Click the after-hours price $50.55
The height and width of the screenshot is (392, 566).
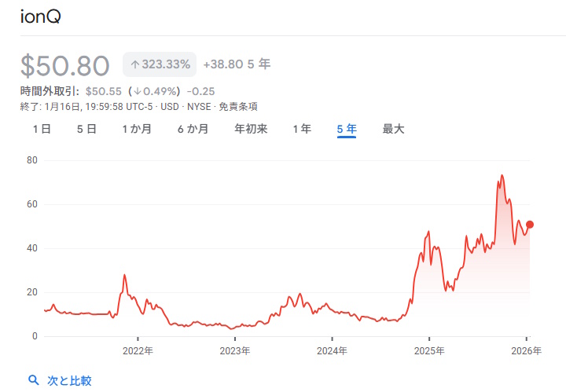(x=102, y=91)
